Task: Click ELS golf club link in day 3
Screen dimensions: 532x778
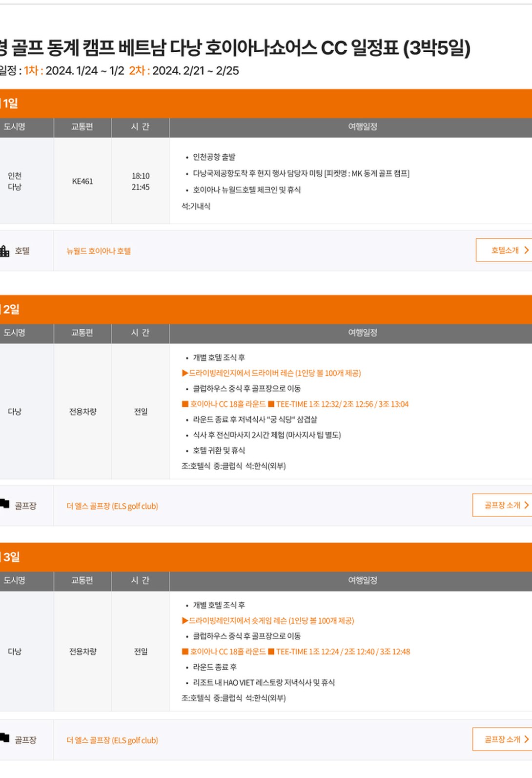Action: [112, 740]
